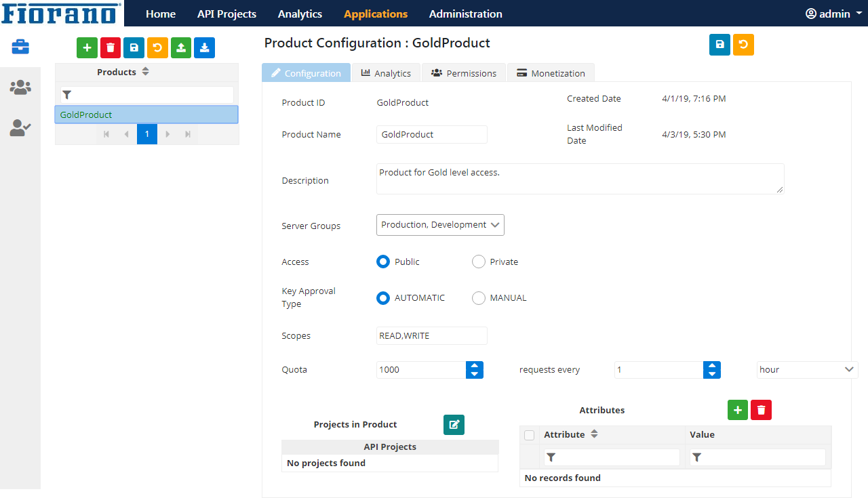The image size is (868, 498).
Task: Click the Products list filter field
Action: point(147,95)
